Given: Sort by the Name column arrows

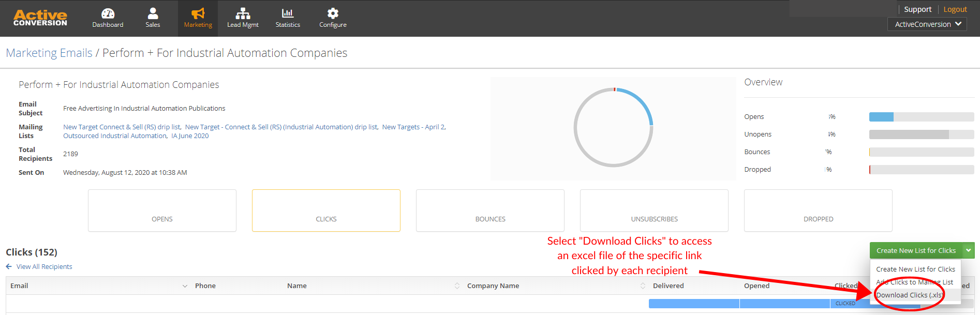Looking at the screenshot, I should coord(457,286).
